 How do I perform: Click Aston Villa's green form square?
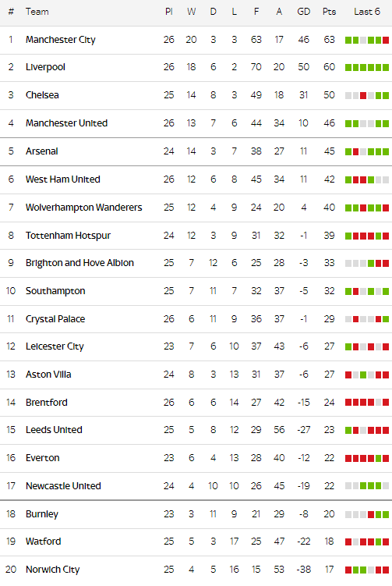(x=363, y=375)
